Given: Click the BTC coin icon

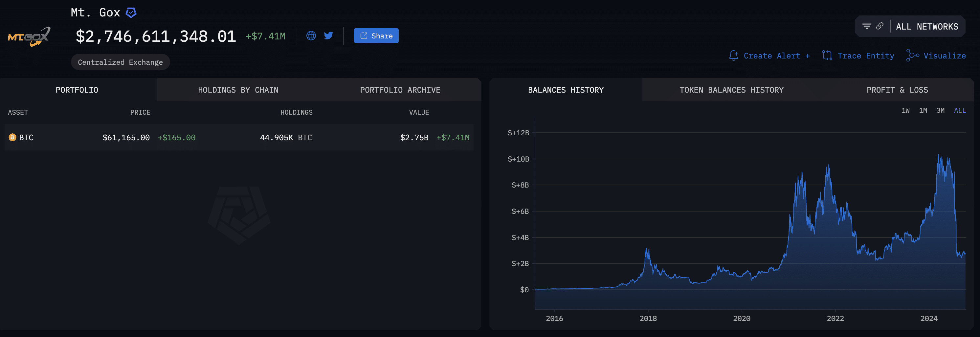Looking at the screenshot, I should click(12, 137).
